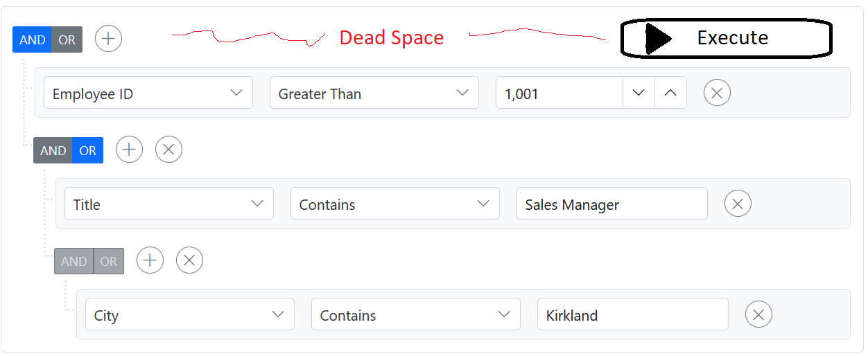
Task: Increase the Employee ID value
Action: click(670, 93)
